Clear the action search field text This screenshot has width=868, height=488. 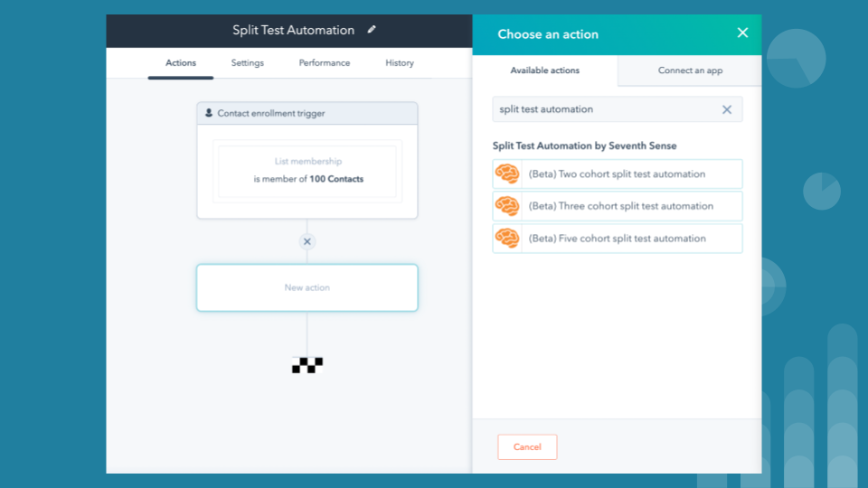point(727,109)
